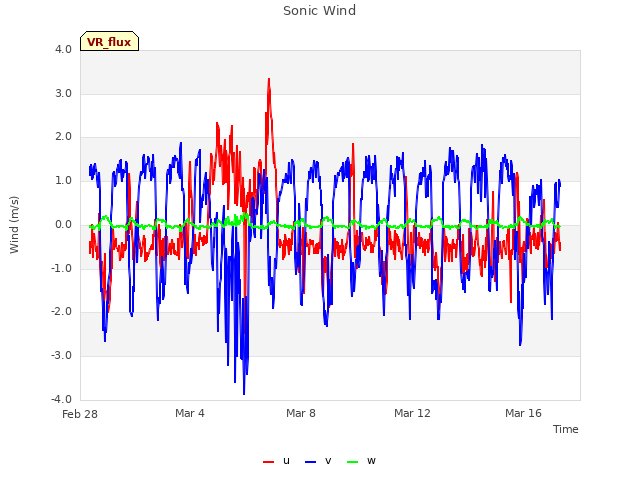The image size is (640, 480).
Task: Click the -1.0 y-axis tick label
Action: click(61, 269)
